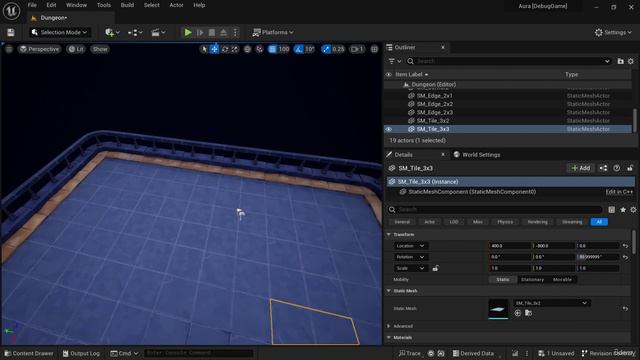Open Outliner settings gear
Viewport: 640px width, 360px height.
[x=631, y=61]
